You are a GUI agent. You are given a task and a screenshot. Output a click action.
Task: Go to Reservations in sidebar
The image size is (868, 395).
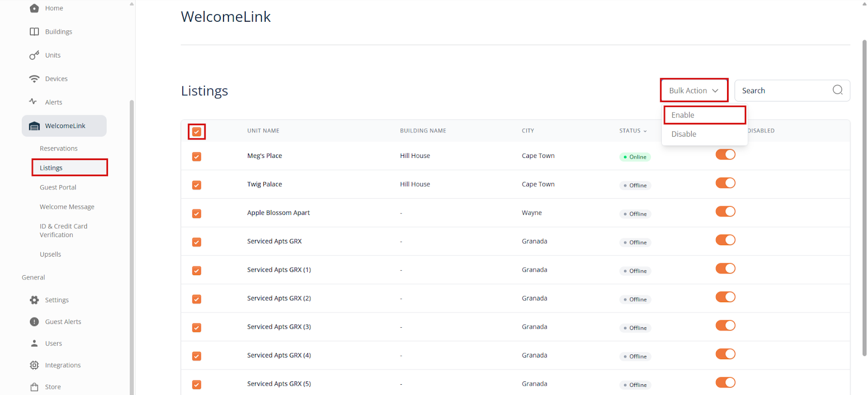click(x=59, y=149)
